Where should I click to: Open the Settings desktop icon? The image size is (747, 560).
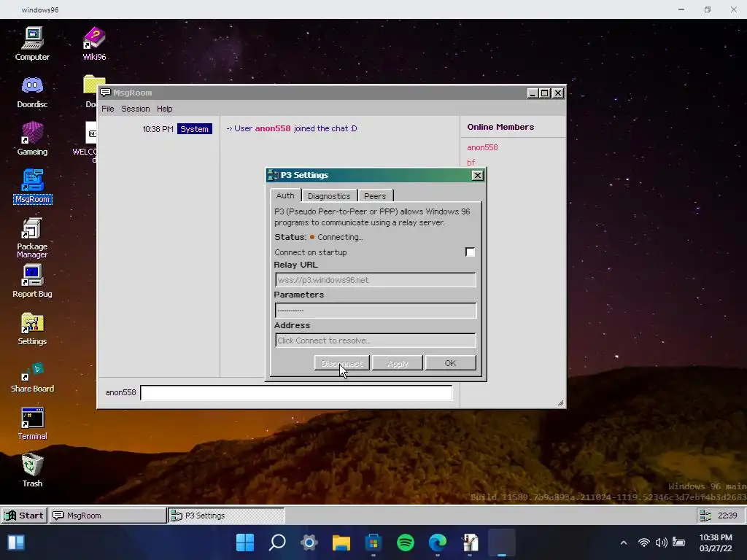pos(32,329)
